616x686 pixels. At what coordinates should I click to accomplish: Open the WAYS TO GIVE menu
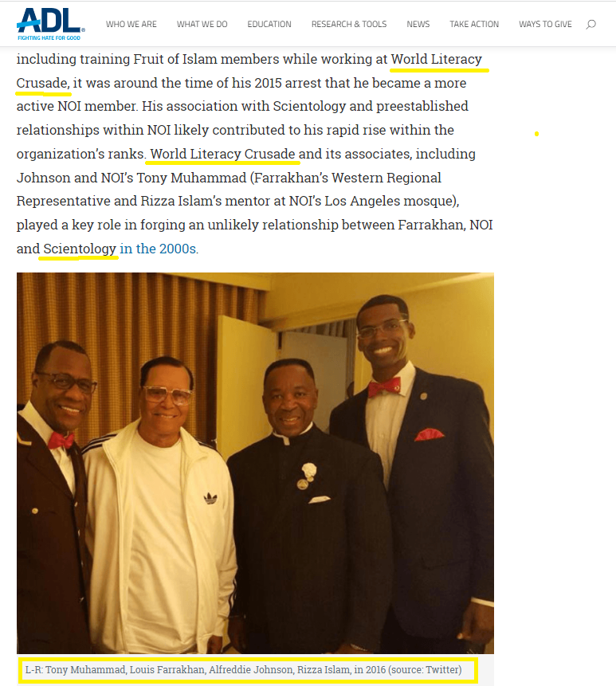tap(545, 24)
